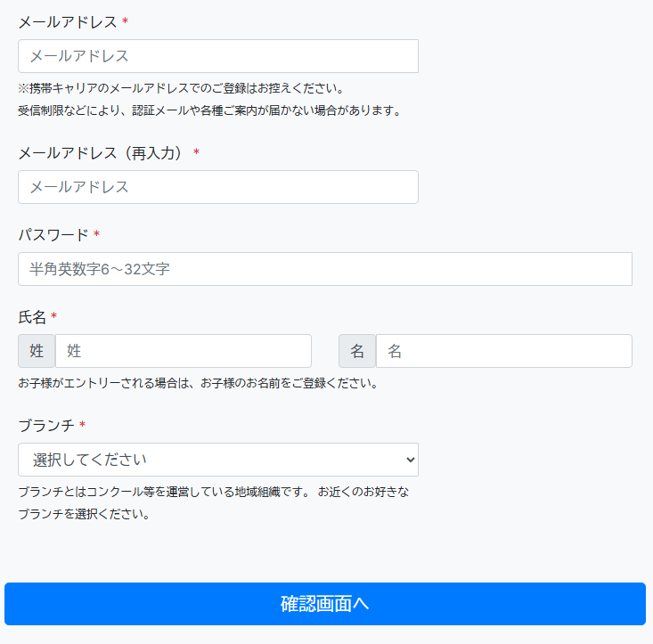Click the 名 addon label box
The width and height of the screenshot is (653, 644).
(357, 351)
